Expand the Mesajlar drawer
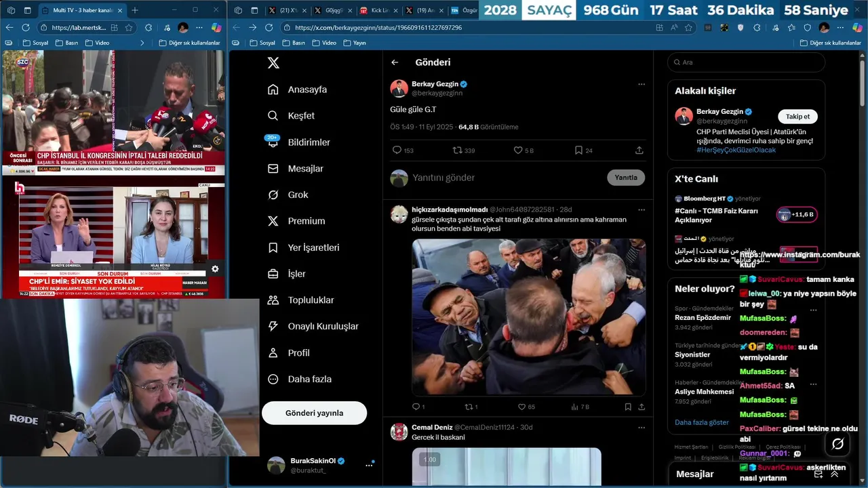The width and height of the screenshot is (868, 488). coord(834,474)
